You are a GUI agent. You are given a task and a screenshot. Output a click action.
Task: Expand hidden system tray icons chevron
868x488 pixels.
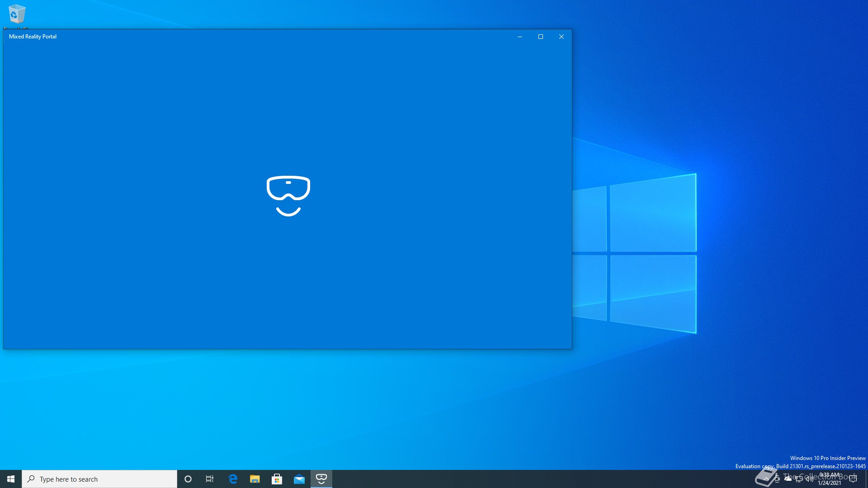tap(766, 479)
